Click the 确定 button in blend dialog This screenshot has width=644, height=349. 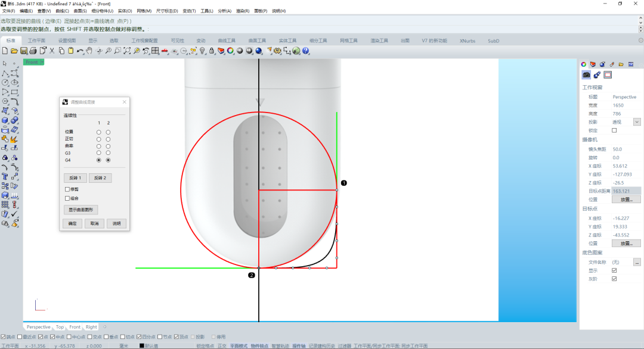[72, 223]
